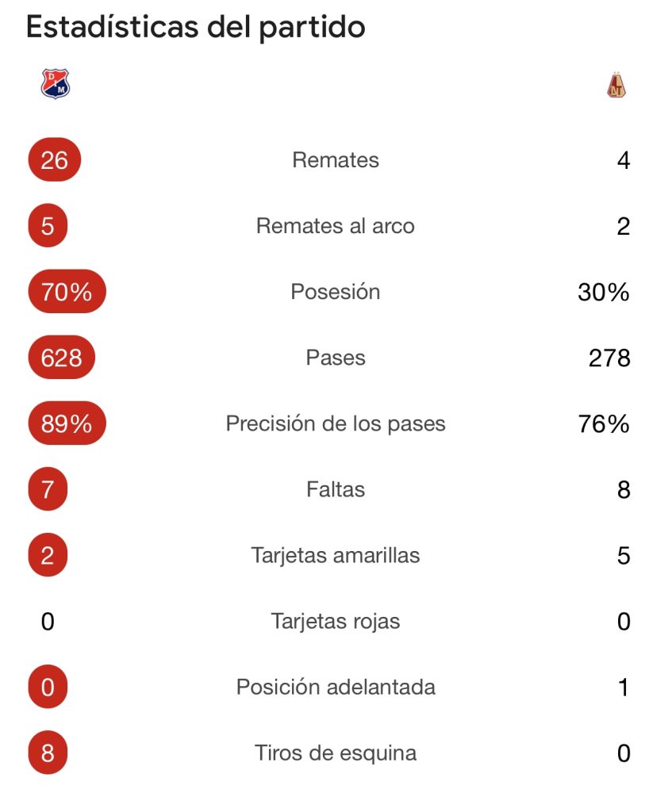
Task: Select the red 8 corner kicks badge
Action: [x=48, y=753]
